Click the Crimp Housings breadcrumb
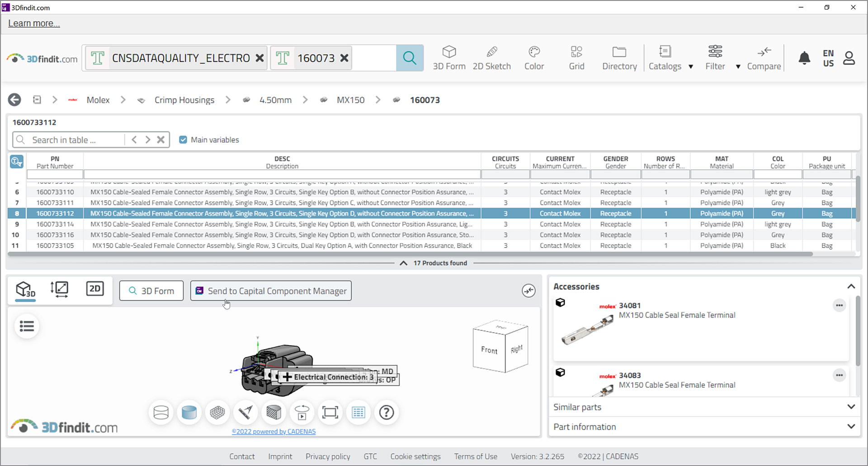868x466 pixels. (184, 100)
